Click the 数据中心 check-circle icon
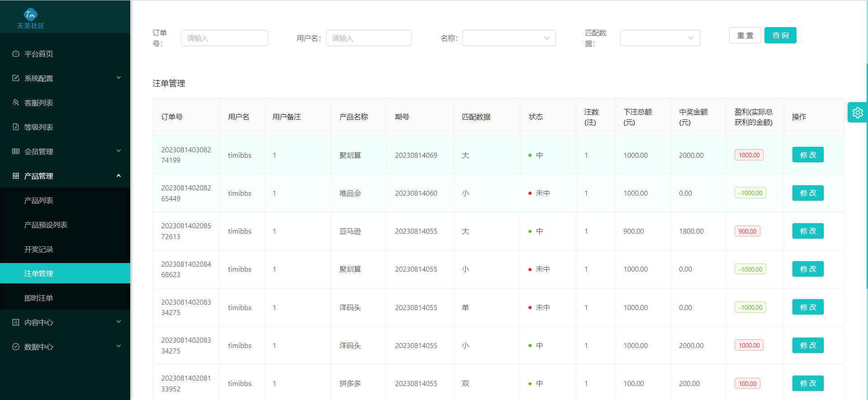Viewport: 868px width, 400px height. 16,347
